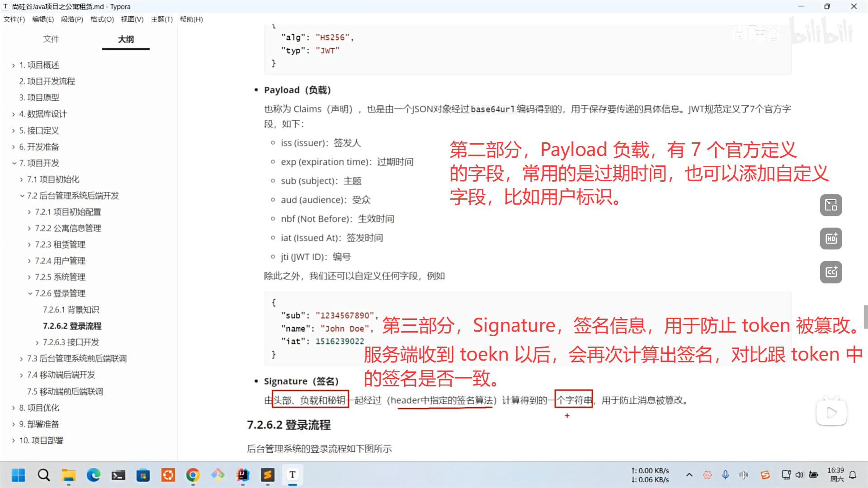Expand the 7.2.6.3 接口开发 outline node

(x=37, y=343)
